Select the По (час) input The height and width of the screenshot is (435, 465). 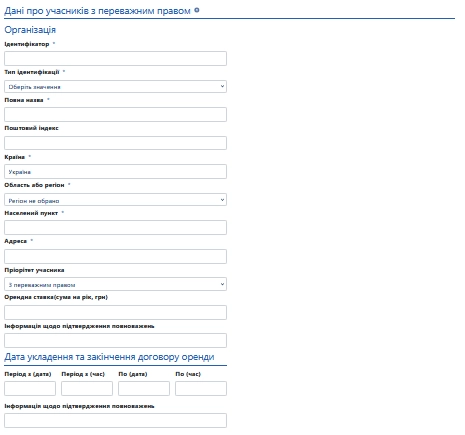click(x=201, y=388)
